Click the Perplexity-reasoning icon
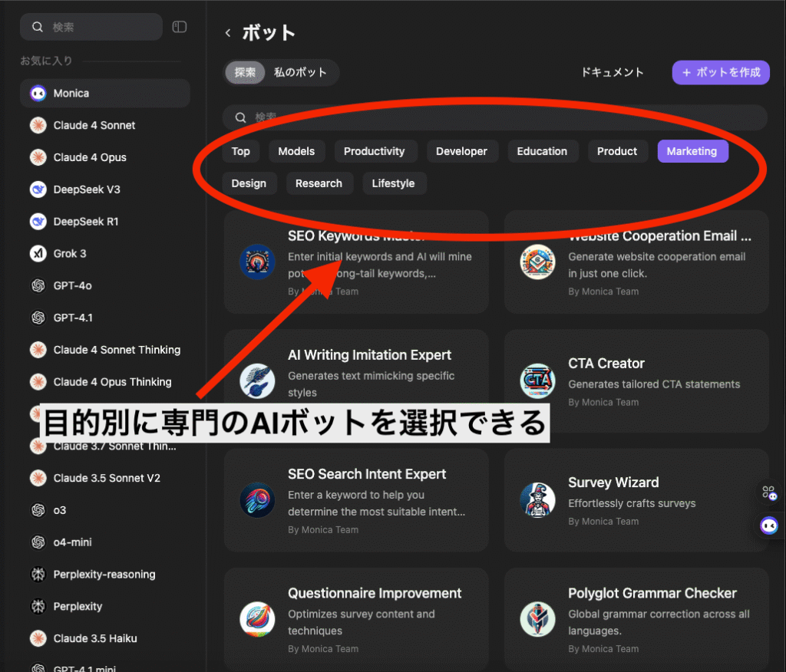 38,575
